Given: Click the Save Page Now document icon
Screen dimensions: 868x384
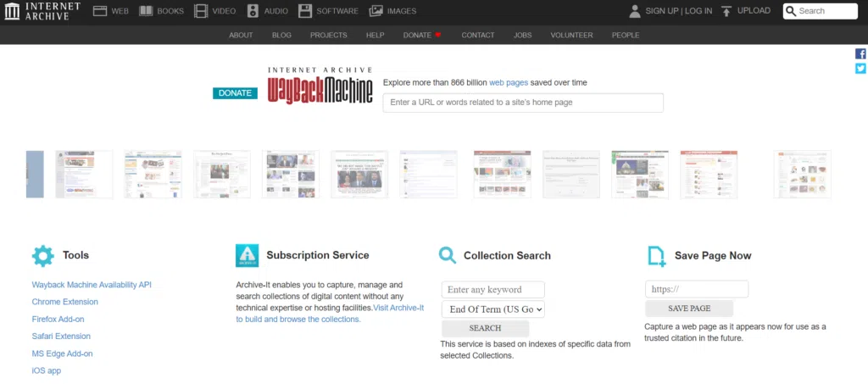Looking at the screenshot, I should (x=657, y=256).
